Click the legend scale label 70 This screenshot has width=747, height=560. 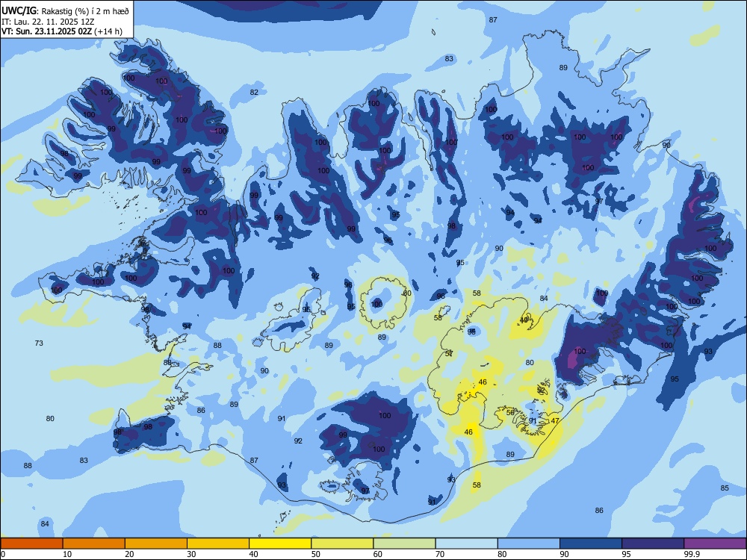(x=440, y=554)
